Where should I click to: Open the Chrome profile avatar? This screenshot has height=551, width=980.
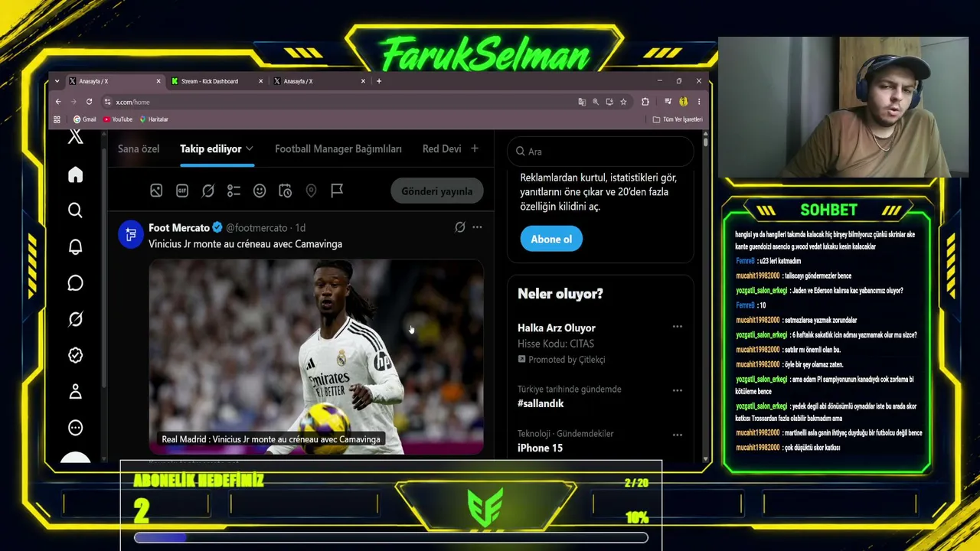683,102
